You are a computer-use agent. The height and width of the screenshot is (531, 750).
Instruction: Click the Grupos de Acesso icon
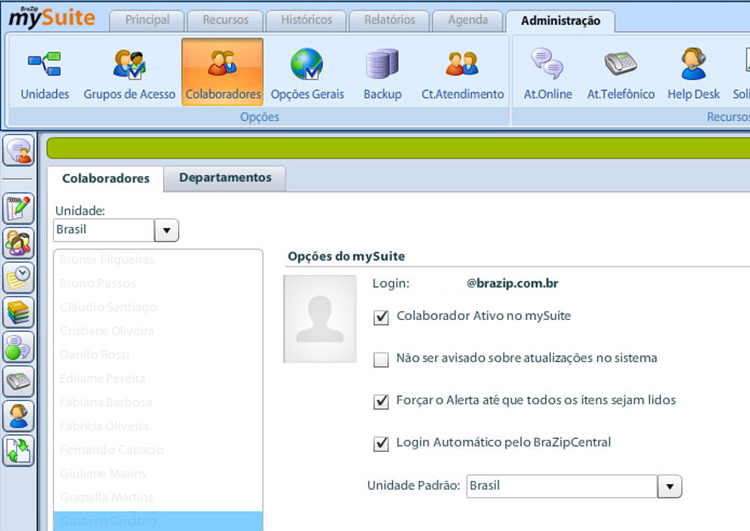pyautogui.click(x=129, y=65)
